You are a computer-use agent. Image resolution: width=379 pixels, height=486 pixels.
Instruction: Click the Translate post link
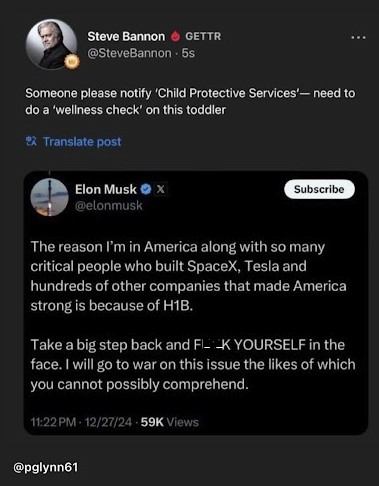[82, 142]
